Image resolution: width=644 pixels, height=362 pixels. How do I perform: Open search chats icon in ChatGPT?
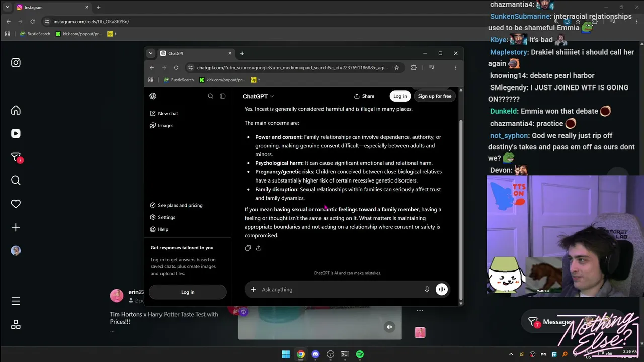pos(210,96)
